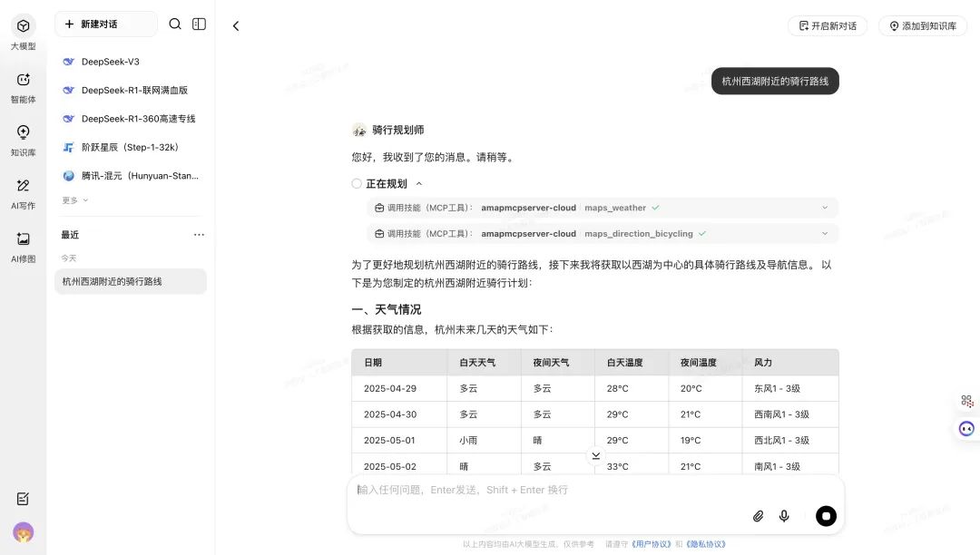Toggle the sidebar panel layout icon

tap(199, 24)
